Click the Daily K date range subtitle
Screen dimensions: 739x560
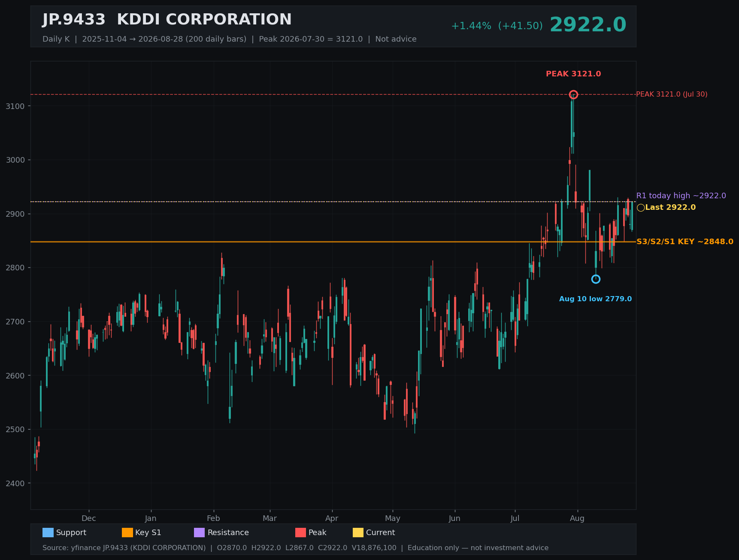tap(230, 39)
